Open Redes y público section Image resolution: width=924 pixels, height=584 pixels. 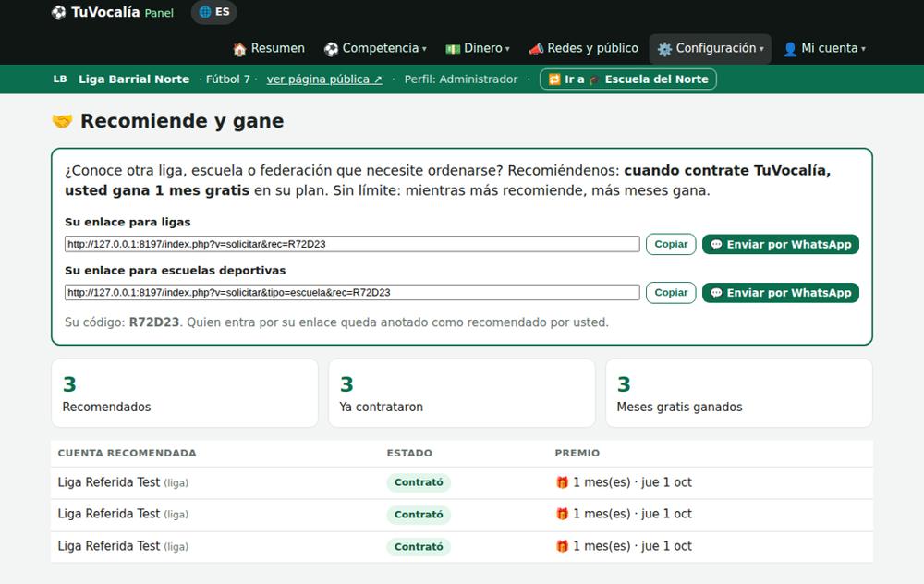[583, 48]
